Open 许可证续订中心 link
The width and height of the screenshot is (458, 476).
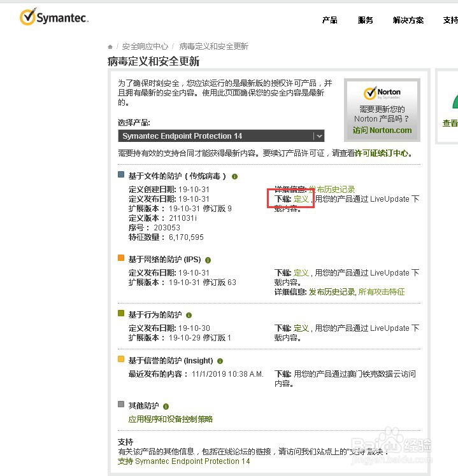click(382, 153)
